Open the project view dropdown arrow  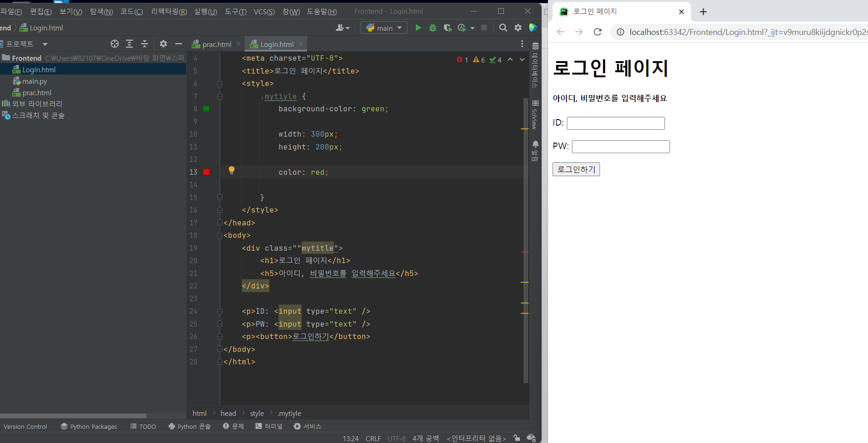[45, 44]
